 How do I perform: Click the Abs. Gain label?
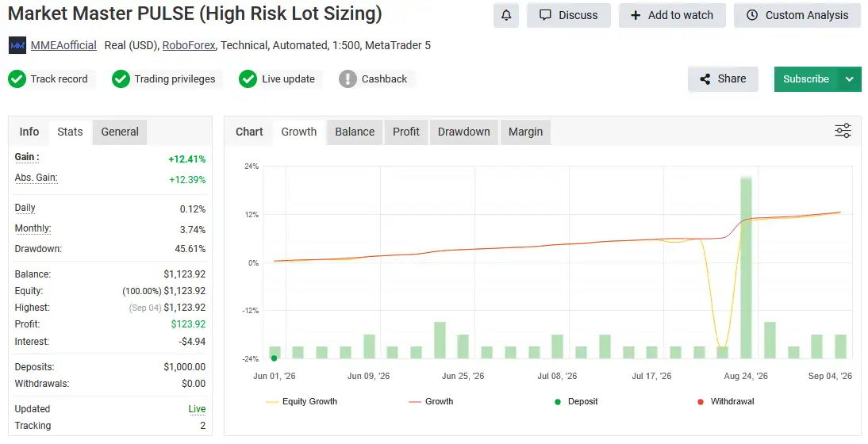click(x=36, y=178)
